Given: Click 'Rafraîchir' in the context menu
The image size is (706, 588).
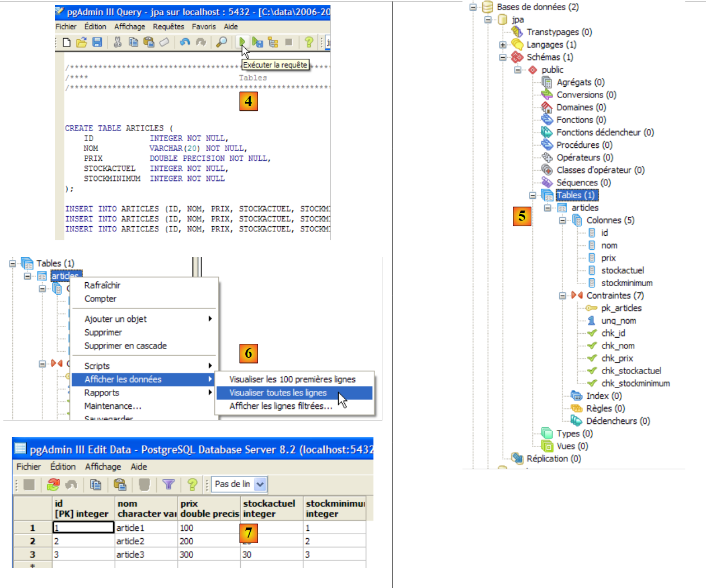Looking at the screenshot, I should tap(102, 285).
